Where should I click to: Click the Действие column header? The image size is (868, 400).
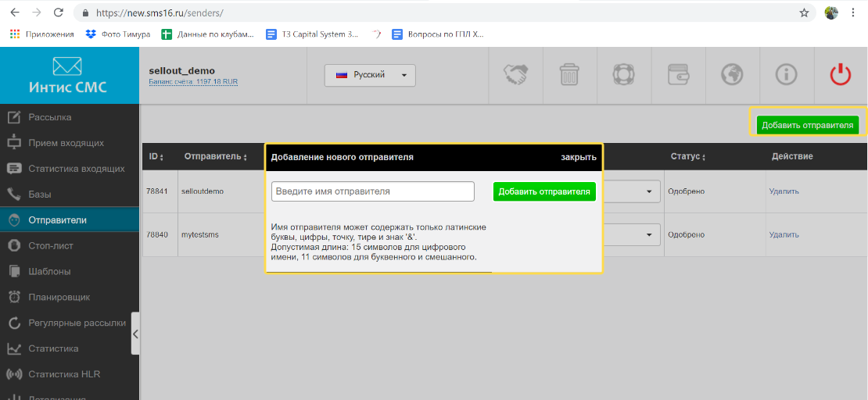pyautogui.click(x=792, y=156)
